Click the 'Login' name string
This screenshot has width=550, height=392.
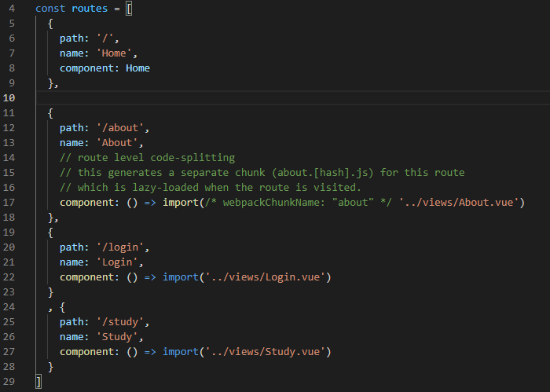[117, 262]
